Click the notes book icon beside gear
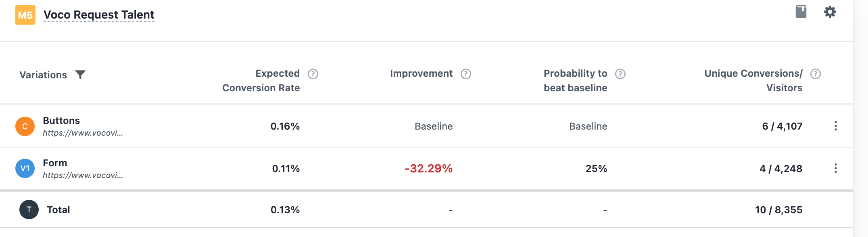 tap(801, 12)
